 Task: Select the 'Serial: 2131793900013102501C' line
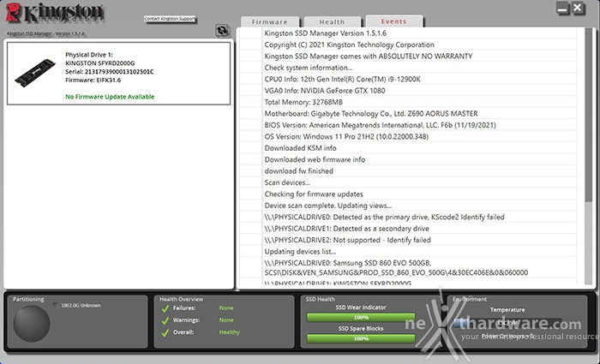pyautogui.click(x=110, y=71)
